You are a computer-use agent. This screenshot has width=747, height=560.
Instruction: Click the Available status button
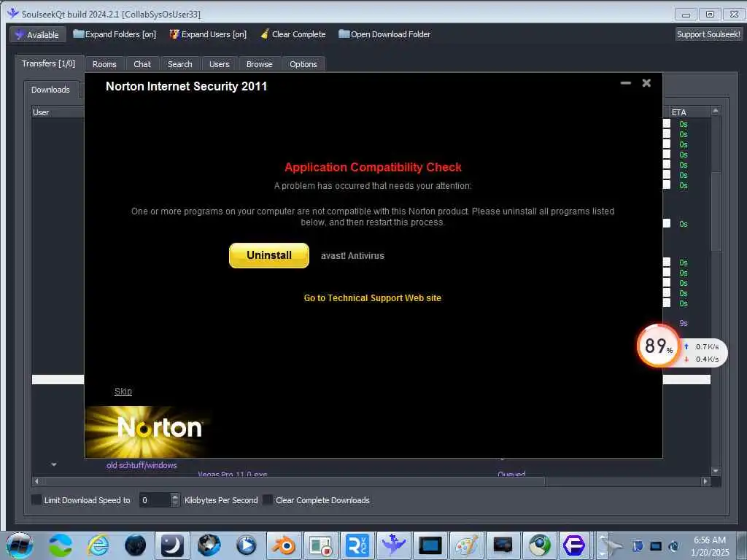click(38, 35)
